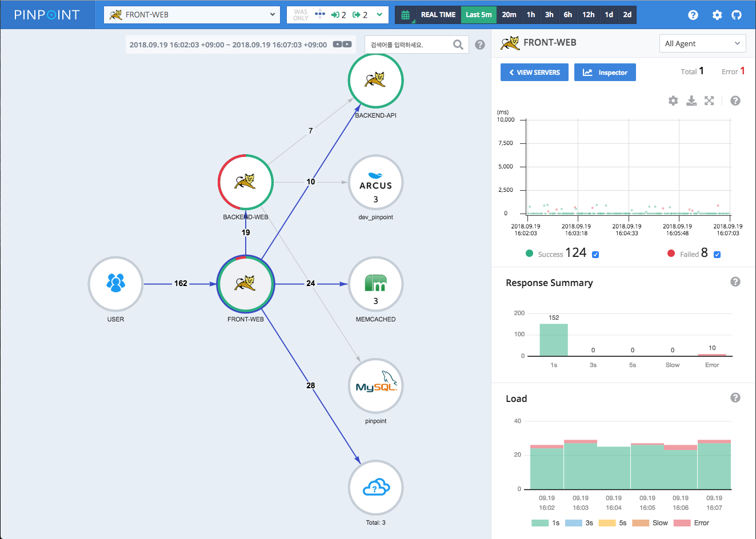This screenshot has width=756, height=539.
Task: Click the VIEW SERVERS button
Action: coord(534,72)
